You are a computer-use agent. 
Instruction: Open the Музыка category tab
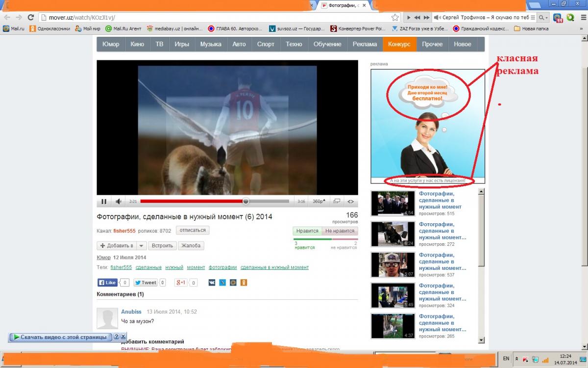coord(210,44)
